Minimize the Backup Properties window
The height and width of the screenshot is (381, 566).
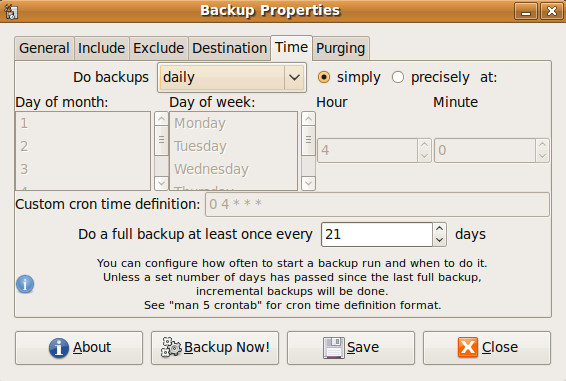(526, 12)
